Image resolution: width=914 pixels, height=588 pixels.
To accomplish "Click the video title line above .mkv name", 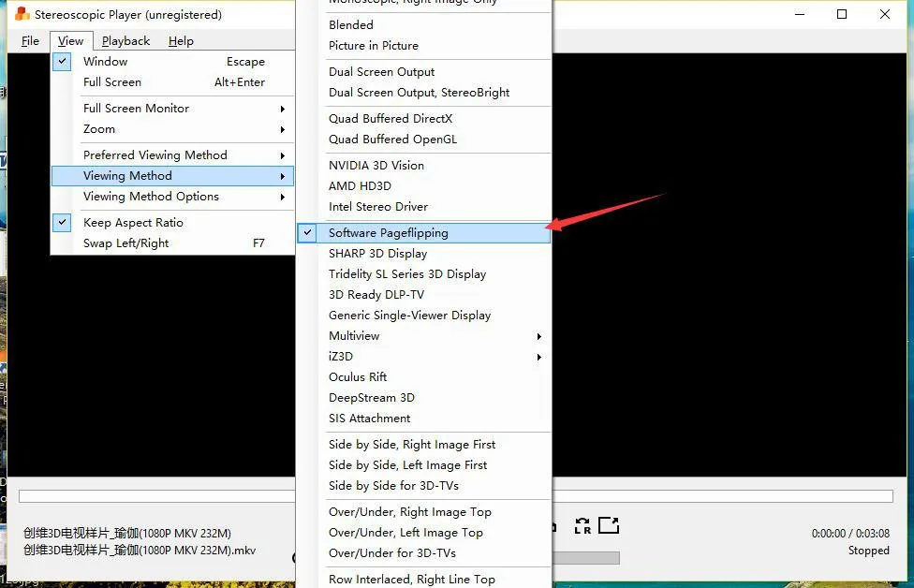I will [x=127, y=533].
